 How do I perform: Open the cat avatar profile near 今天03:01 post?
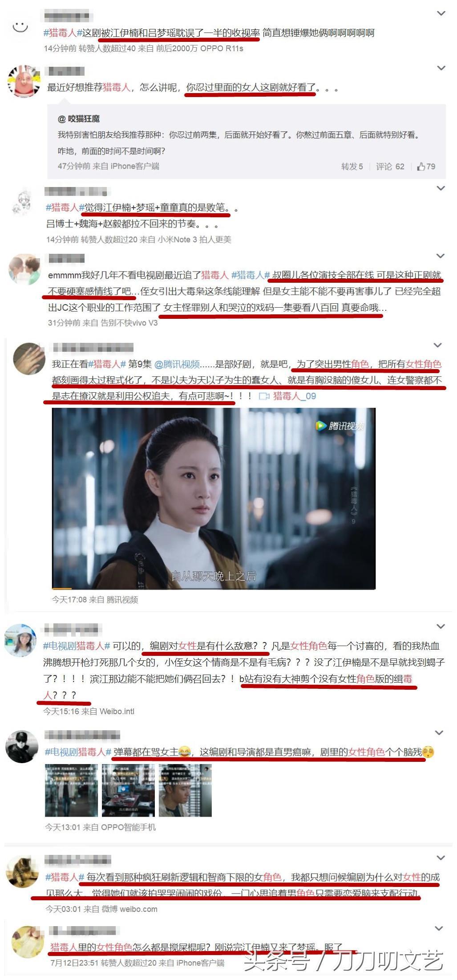pos(22,871)
